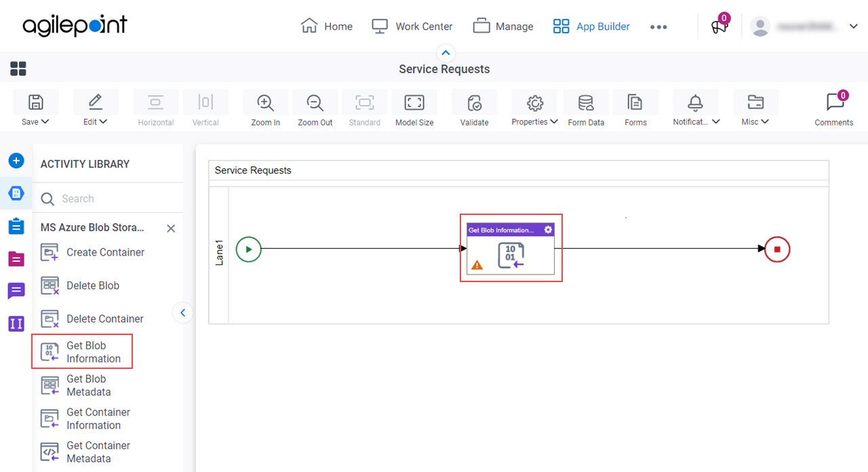Screen dimensions: 868x472
Task: Select the Create Container activity
Action: pyautogui.click(x=93, y=252)
